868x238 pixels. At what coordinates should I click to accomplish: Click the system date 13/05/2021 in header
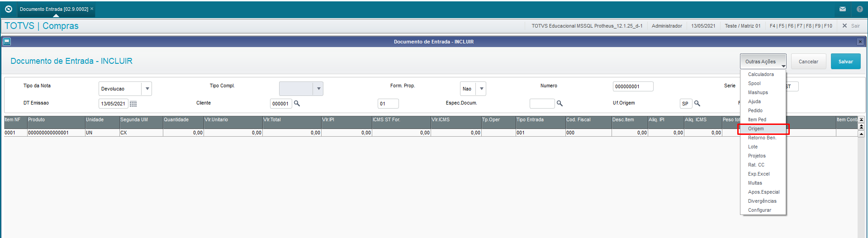(x=703, y=26)
